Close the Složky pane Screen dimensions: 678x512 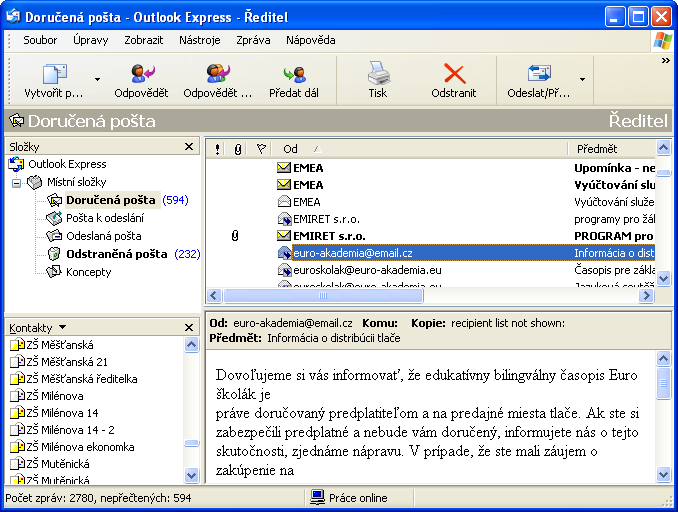[x=189, y=147]
